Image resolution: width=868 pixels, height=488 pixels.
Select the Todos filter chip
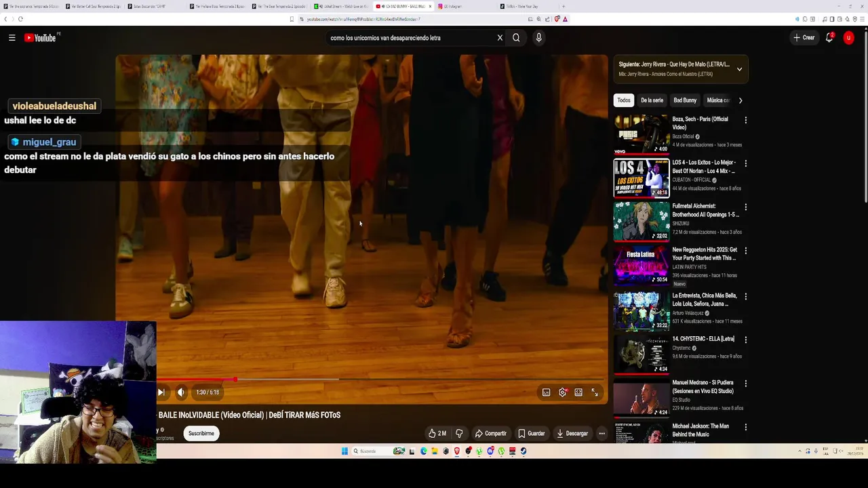click(x=624, y=100)
